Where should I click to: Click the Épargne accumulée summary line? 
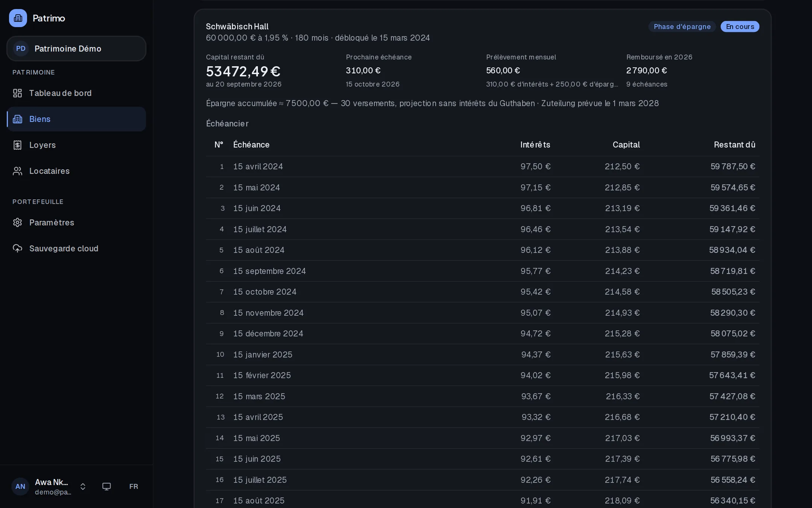(x=432, y=103)
